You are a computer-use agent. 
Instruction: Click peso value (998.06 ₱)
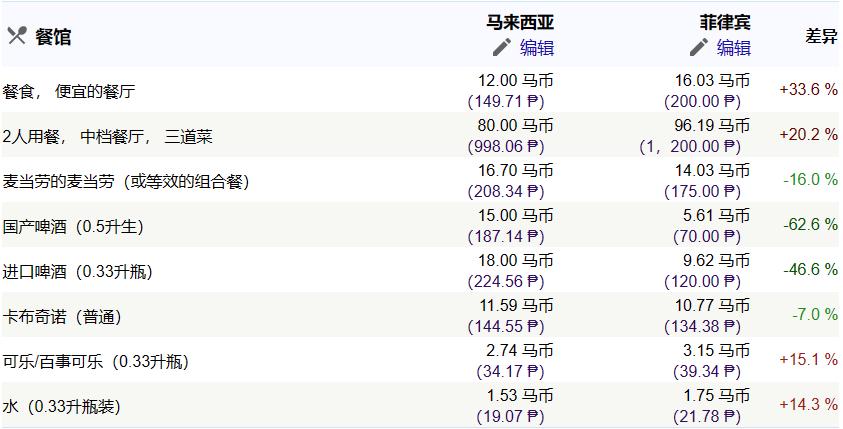506,147
